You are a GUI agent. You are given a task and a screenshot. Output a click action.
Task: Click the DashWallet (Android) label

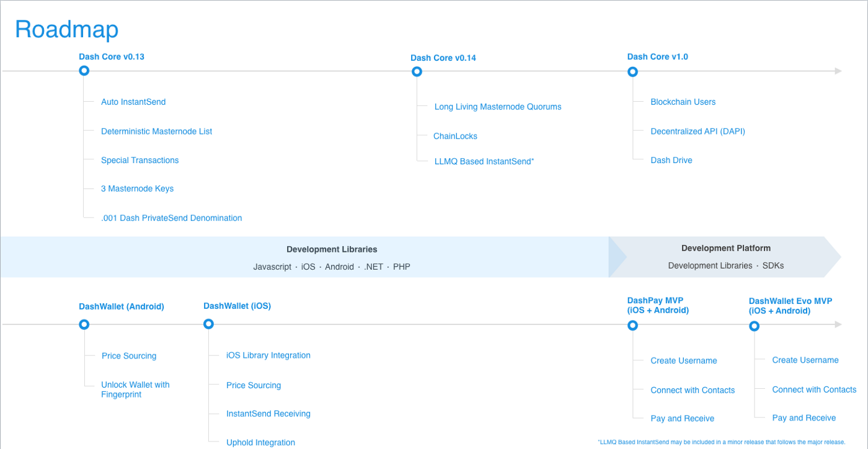coord(122,306)
